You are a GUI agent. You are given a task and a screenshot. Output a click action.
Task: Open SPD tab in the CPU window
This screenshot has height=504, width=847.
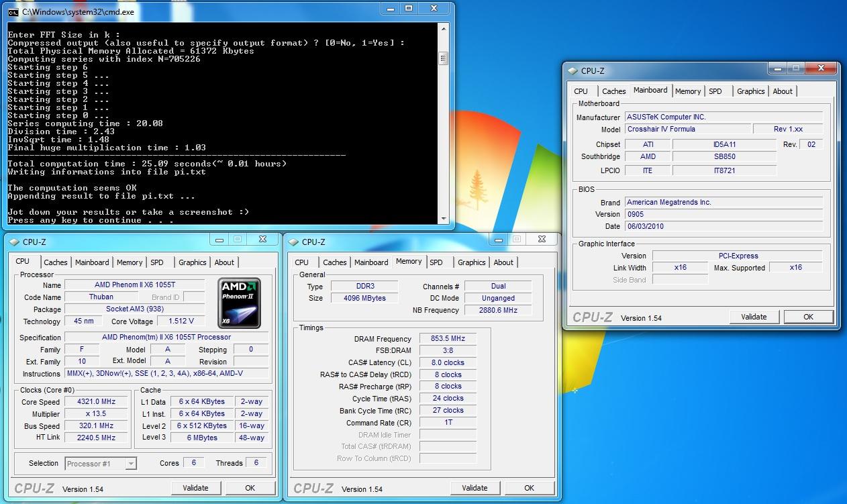pos(157,262)
